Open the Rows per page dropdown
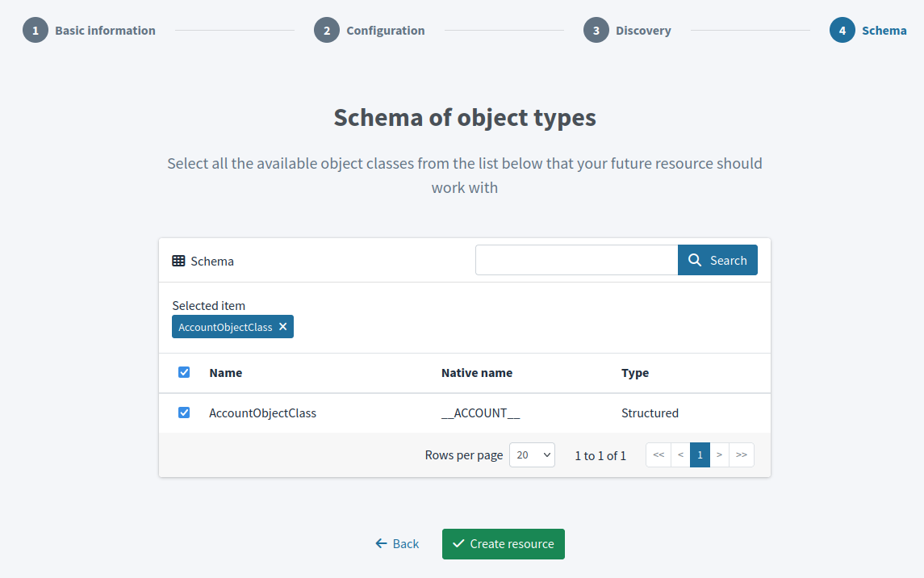The image size is (924, 578). click(532, 454)
